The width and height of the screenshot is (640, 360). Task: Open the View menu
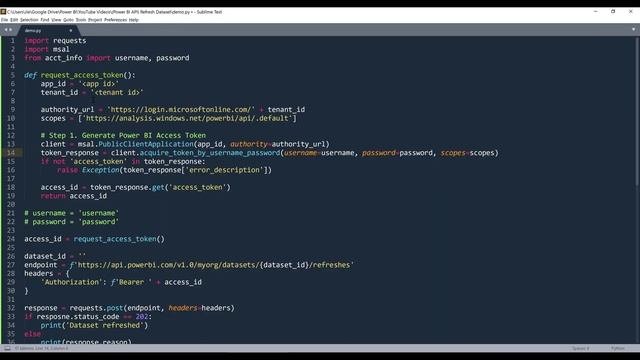(56, 20)
